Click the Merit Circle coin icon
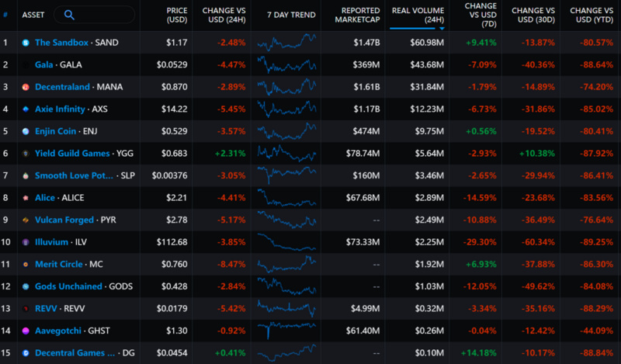 click(x=26, y=264)
